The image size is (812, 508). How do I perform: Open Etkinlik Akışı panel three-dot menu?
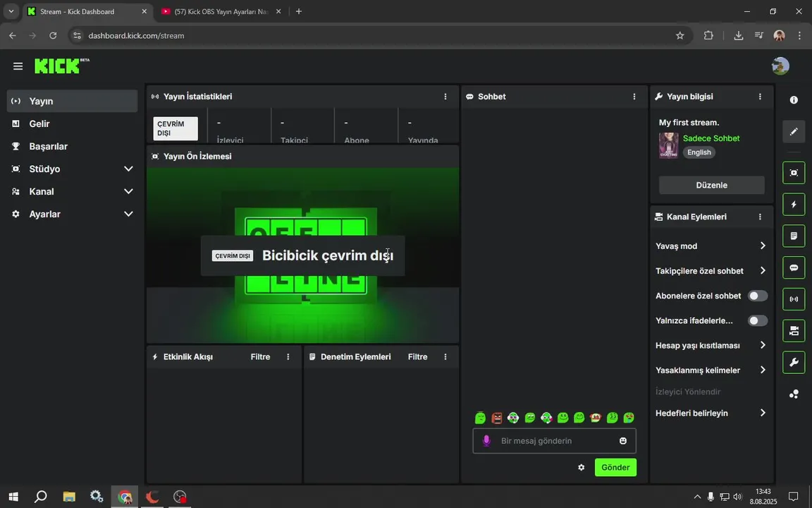coord(288,356)
